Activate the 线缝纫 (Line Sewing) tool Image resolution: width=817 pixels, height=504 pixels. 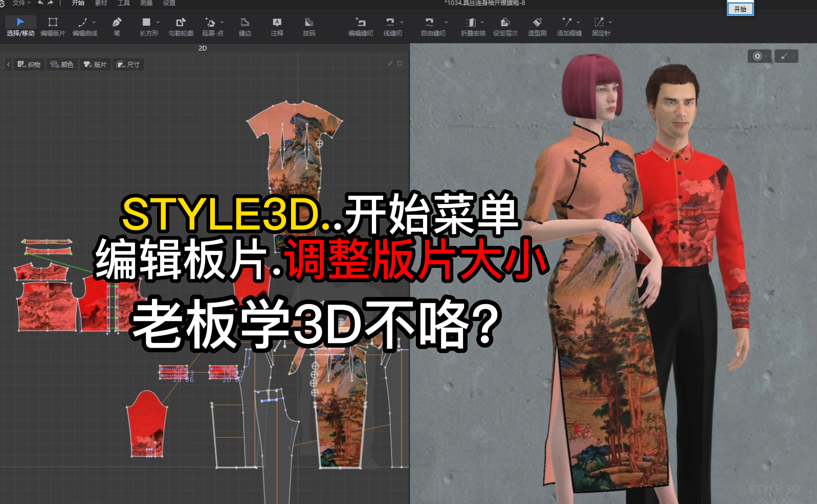point(392,27)
